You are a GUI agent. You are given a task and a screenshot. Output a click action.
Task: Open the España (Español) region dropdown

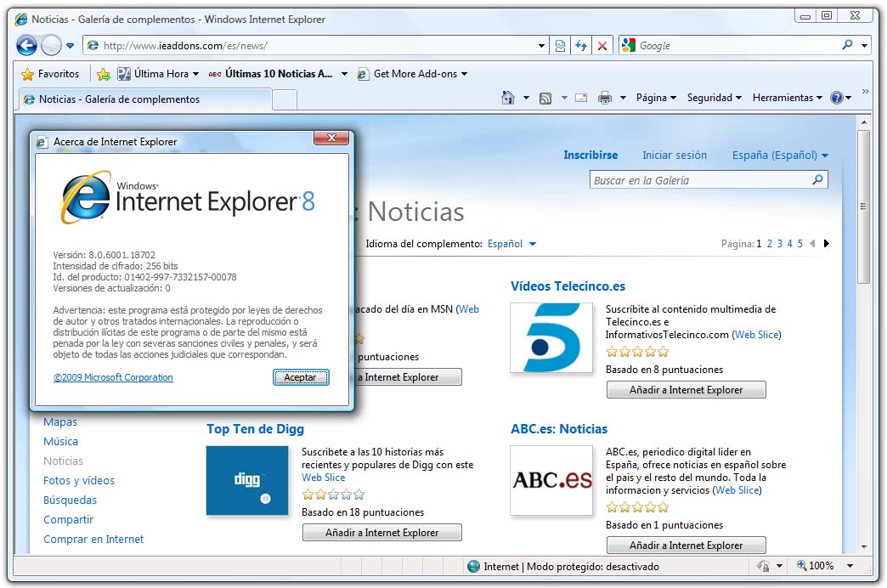point(780,155)
